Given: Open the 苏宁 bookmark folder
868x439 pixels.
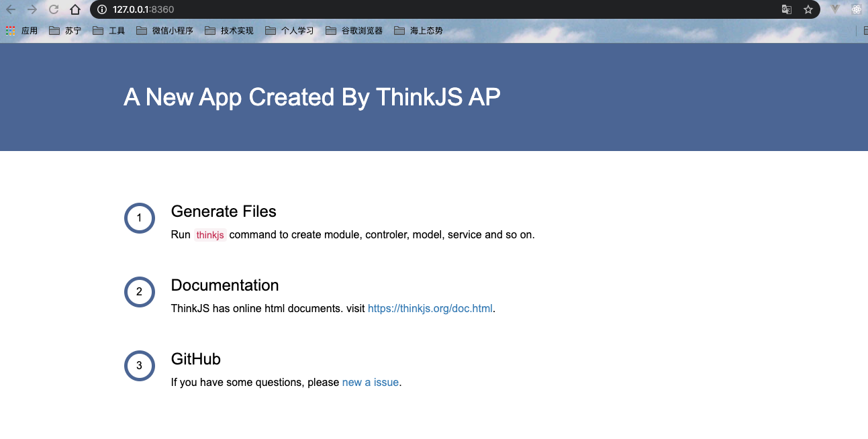Looking at the screenshot, I should click(65, 30).
